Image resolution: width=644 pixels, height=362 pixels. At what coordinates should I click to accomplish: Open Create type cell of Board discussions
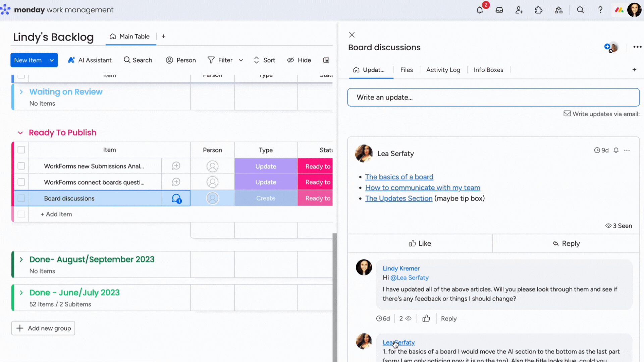tap(266, 198)
